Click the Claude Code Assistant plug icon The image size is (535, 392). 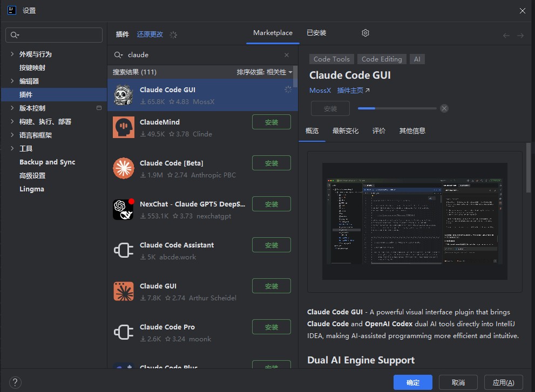point(124,250)
